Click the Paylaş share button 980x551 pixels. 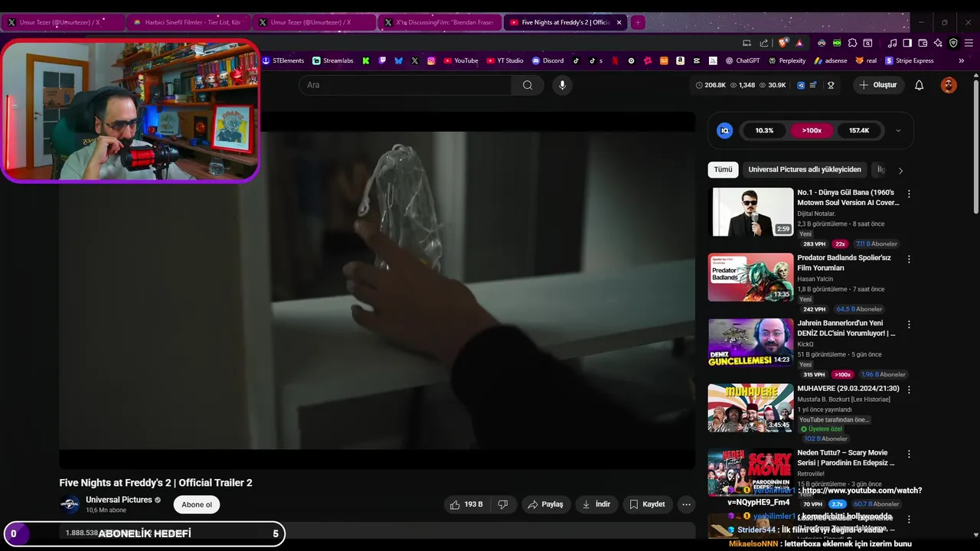(x=545, y=504)
